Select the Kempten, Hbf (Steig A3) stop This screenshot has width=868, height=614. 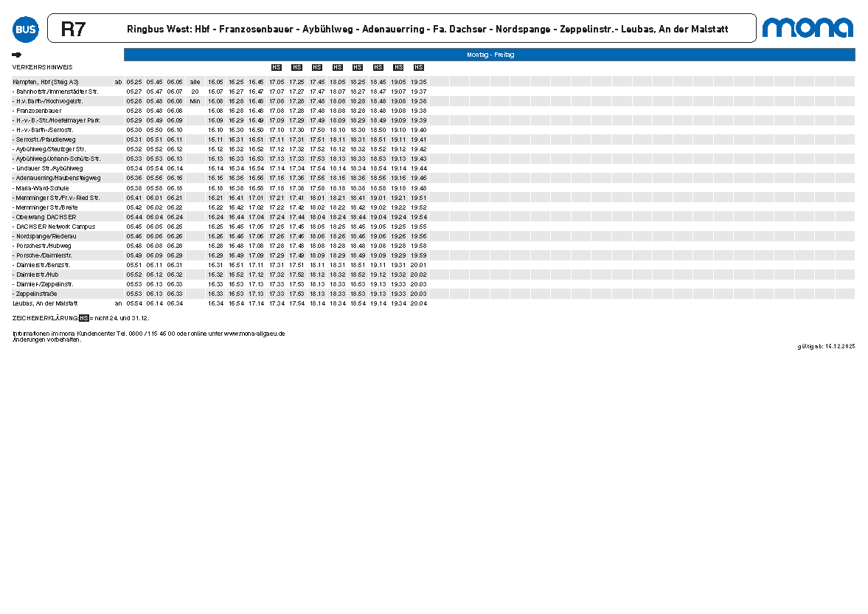click(x=45, y=82)
